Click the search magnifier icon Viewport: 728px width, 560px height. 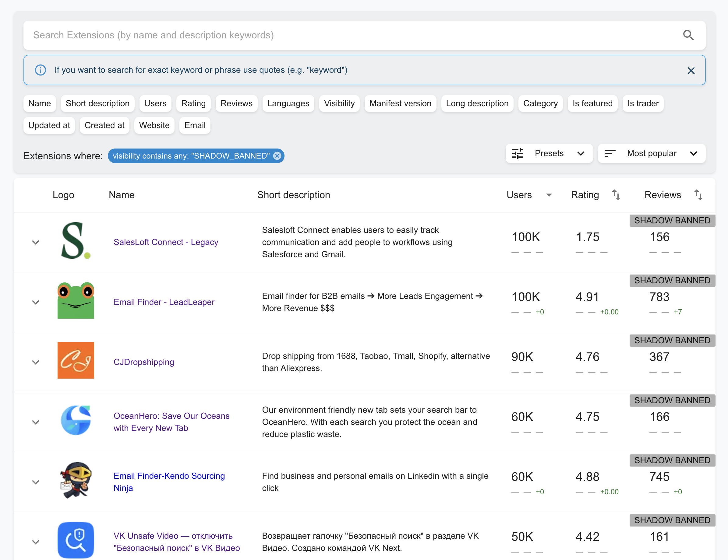point(688,35)
